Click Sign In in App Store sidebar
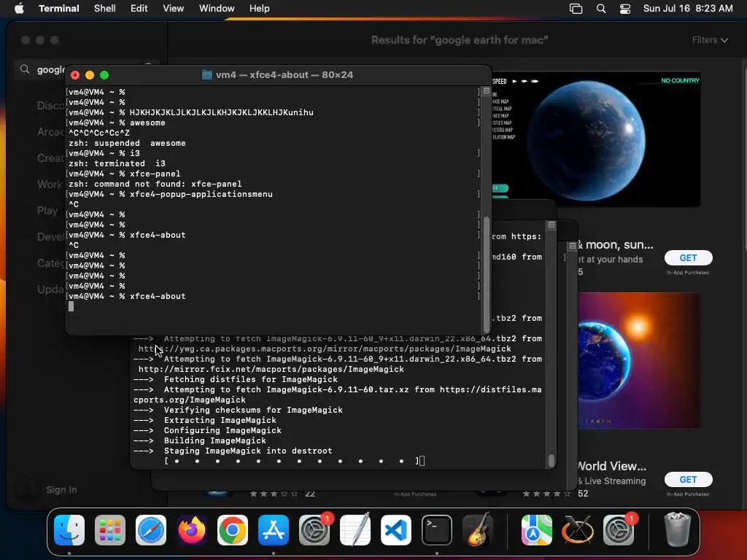 coord(61,489)
